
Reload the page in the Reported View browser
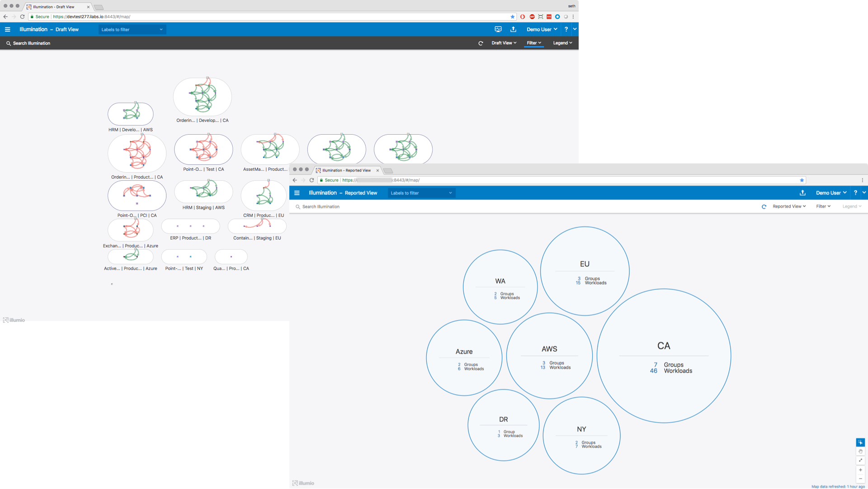click(x=311, y=180)
